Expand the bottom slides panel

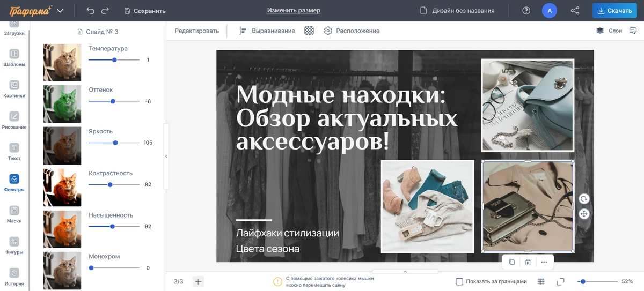[x=405, y=272]
